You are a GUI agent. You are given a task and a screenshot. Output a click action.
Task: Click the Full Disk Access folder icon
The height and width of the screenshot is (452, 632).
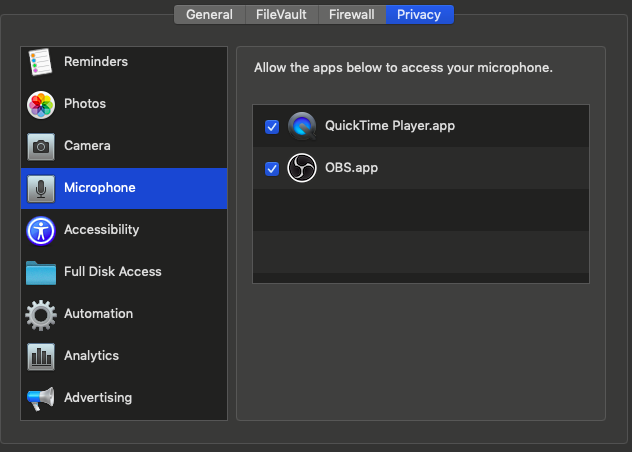pos(40,272)
